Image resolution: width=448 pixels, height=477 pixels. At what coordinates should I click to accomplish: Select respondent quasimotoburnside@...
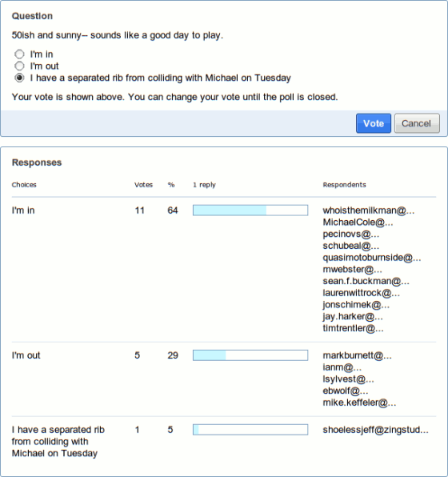coord(372,258)
